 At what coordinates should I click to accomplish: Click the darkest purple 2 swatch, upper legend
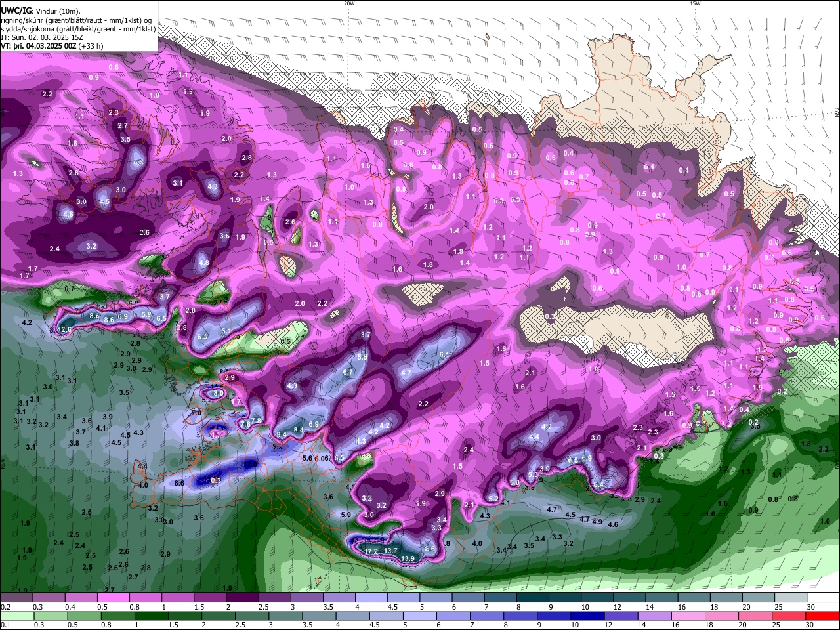pyautogui.click(x=242, y=598)
